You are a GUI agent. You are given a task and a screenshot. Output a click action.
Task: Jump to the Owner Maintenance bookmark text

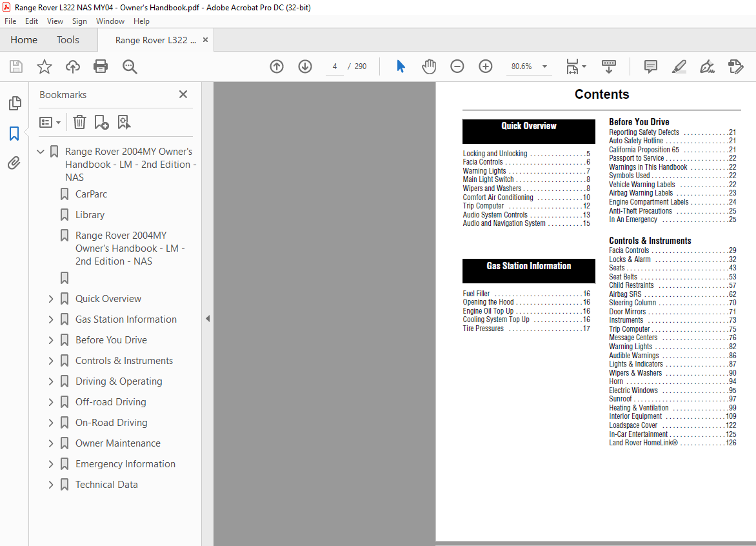[117, 443]
